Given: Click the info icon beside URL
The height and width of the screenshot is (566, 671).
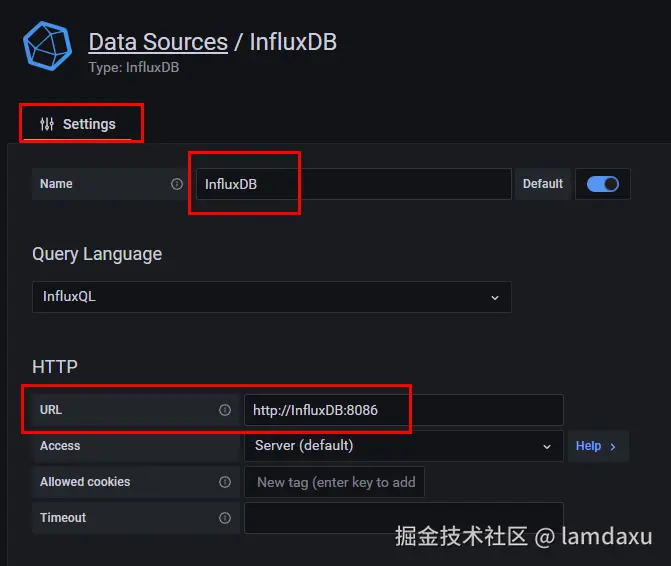Looking at the screenshot, I should point(225,410).
